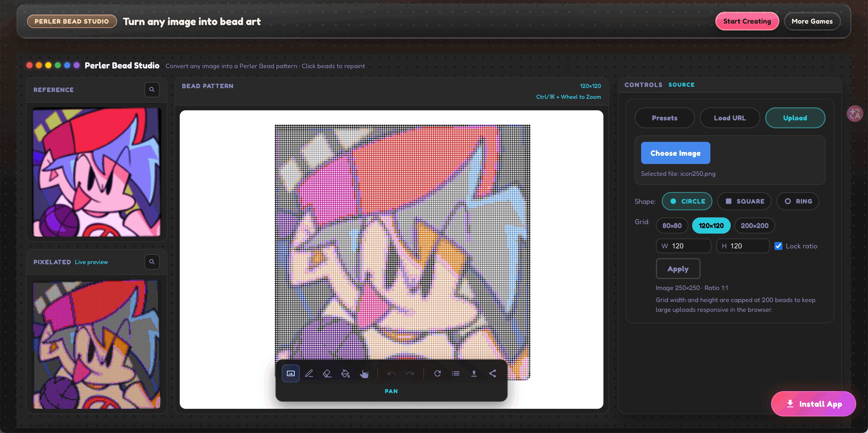Click the 'Selected file: icon250.png' text
This screenshot has height=433, width=868.
[678, 174]
